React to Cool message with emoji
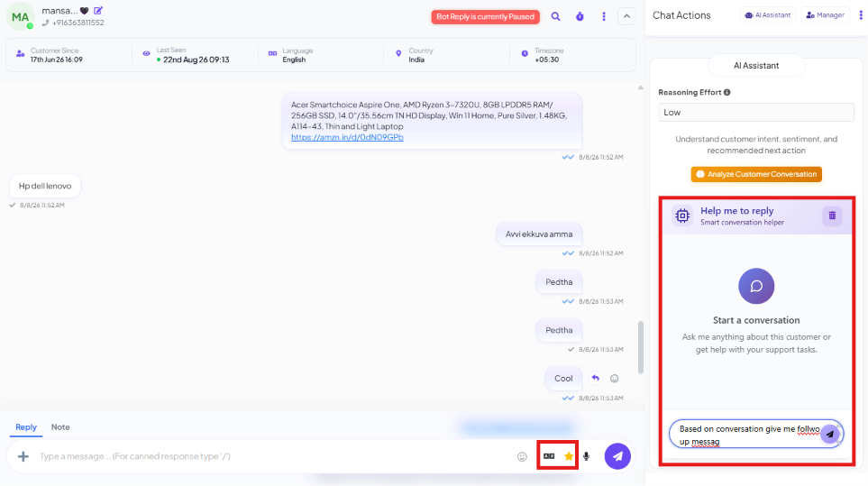 615,379
